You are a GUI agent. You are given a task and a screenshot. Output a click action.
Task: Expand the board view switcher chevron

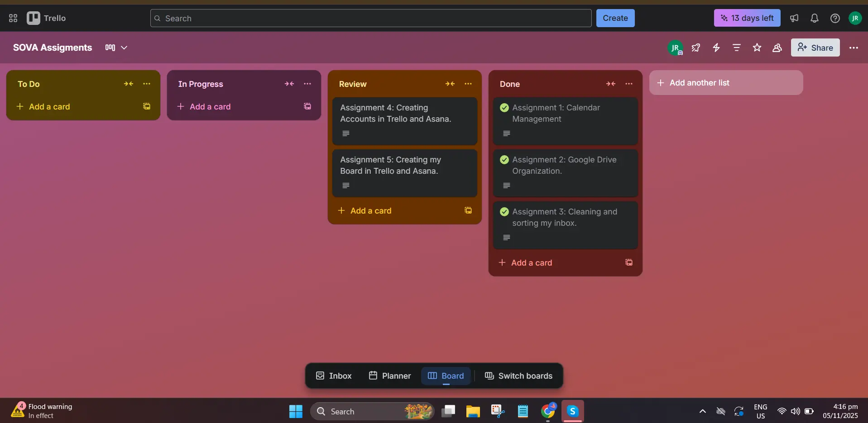coord(124,48)
